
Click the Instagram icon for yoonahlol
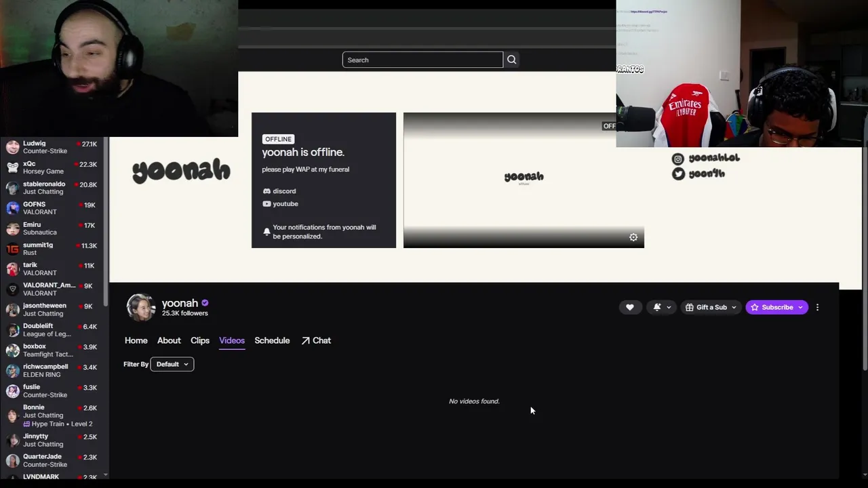(677, 159)
